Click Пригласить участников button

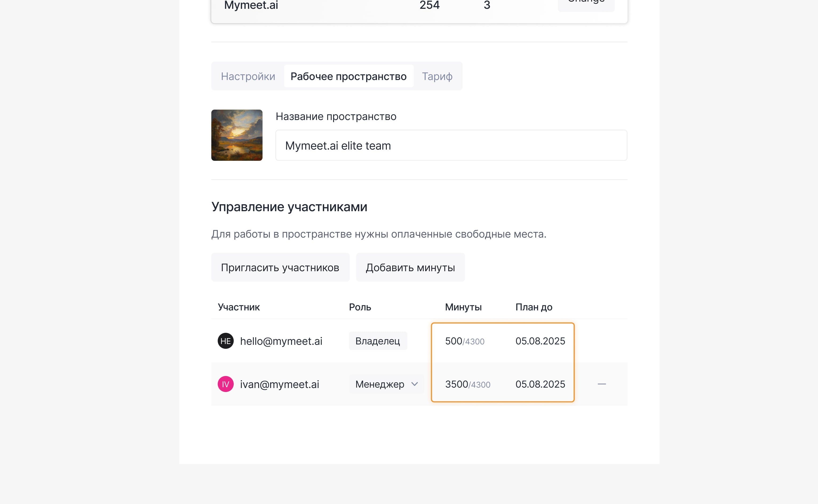[280, 267]
